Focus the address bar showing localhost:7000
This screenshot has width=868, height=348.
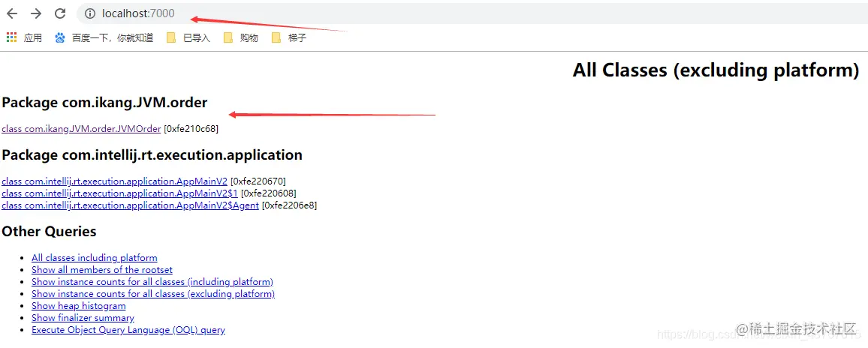[472, 13]
